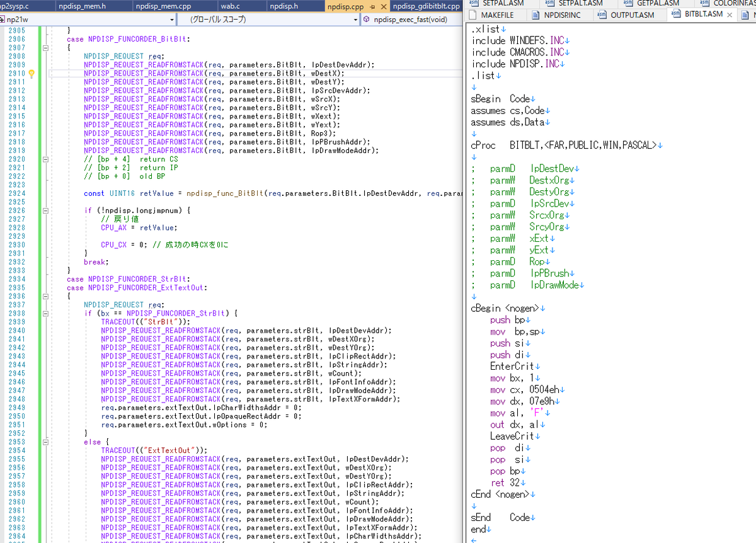
Task: Click the 'sEnd Code' line
Action: [x=501, y=518]
